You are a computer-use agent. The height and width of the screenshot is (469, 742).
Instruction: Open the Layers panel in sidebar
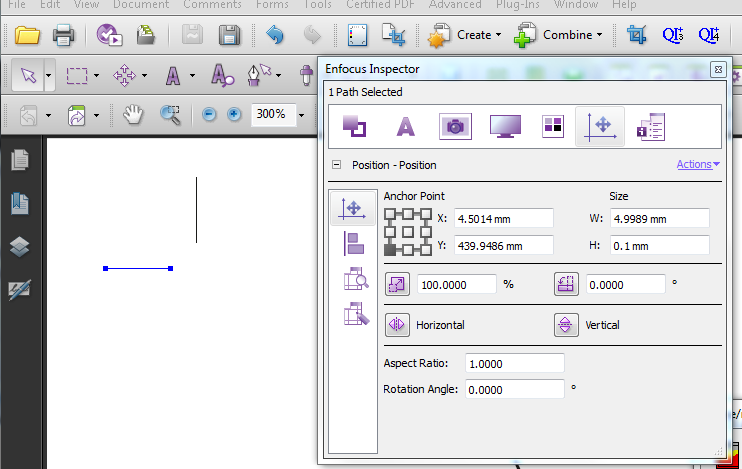(x=20, y=247)
